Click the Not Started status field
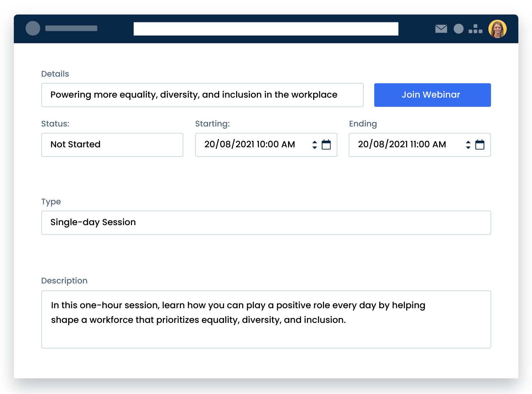The height and width of the screenshot is (394, 532). point(112,145)
